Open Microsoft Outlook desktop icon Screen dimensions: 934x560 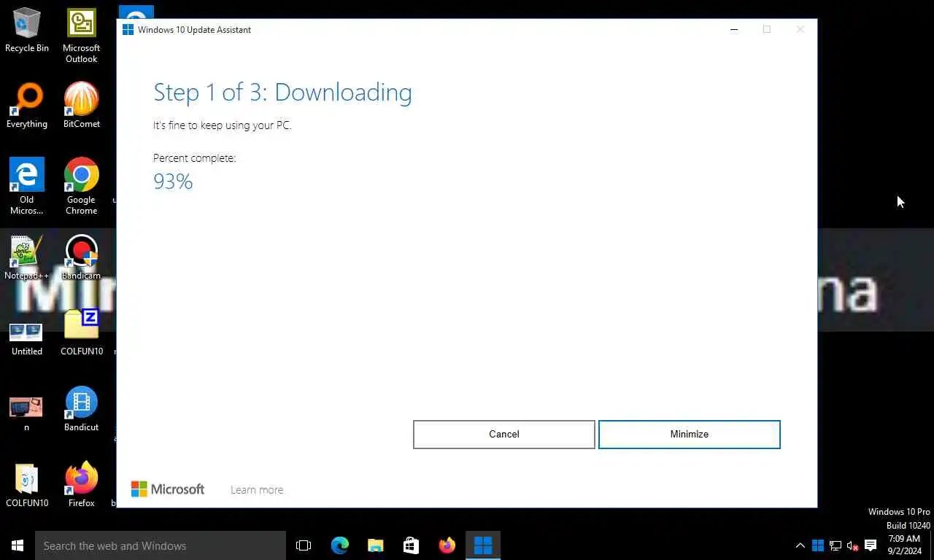pos(81,36)
